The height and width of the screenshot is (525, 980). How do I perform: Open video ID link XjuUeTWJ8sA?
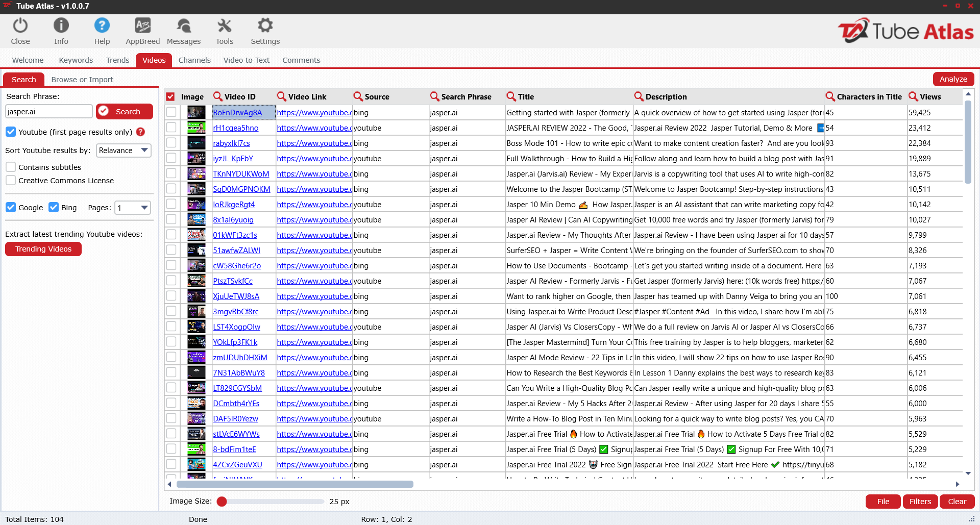click(x=236, y=296)
